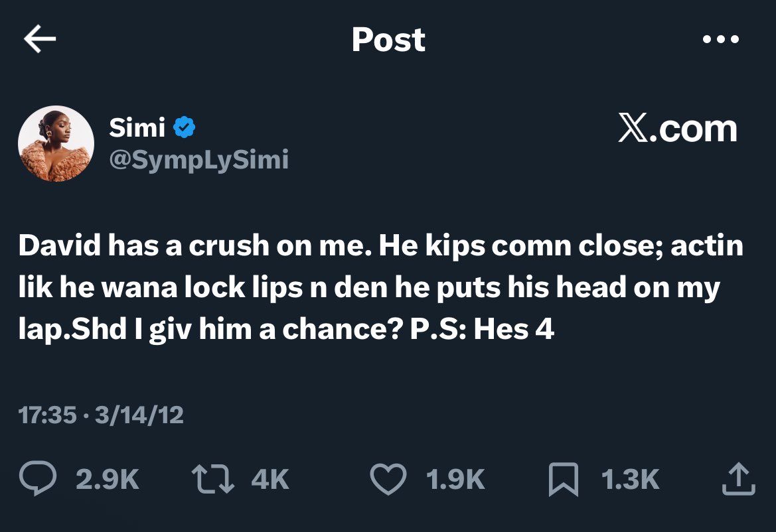Image resolution: width=776 pixels, height=532 pixels.
Task: Click the X glyph in X.com
Action: point(633,129)
